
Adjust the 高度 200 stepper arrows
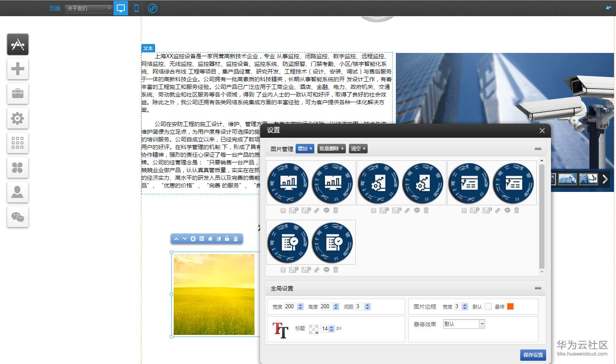tap(336, 307)
